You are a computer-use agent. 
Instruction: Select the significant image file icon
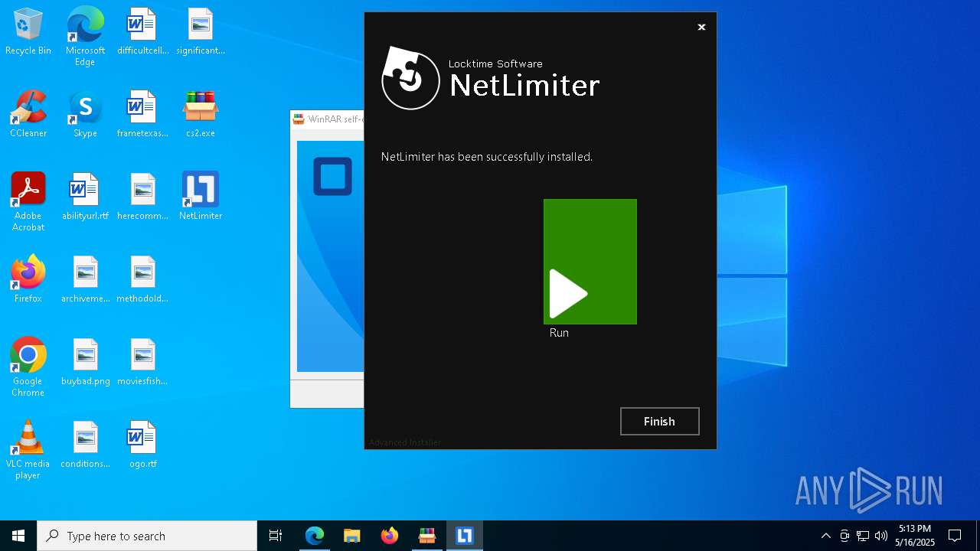(201, 33)
